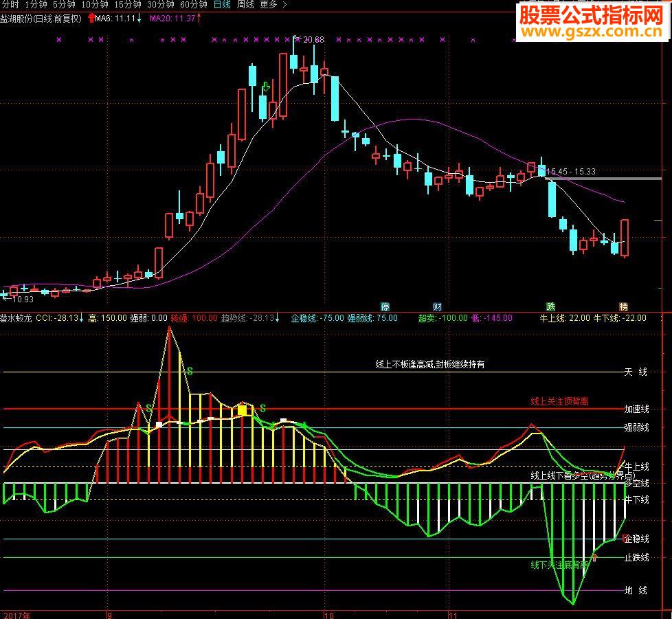Viewport: 672px width, 619px height.
Task: Click the last red candlestick on the right
Action: pos(625,238)
